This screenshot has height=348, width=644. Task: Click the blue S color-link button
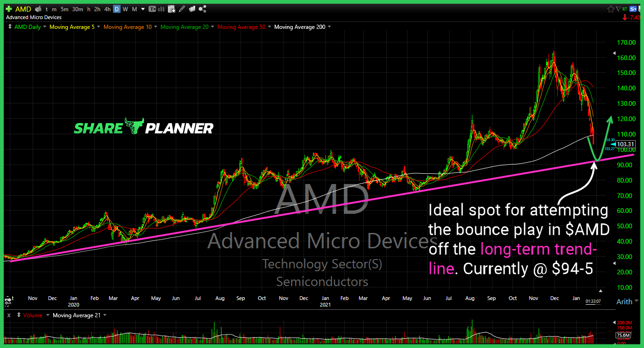click(633, 9)
